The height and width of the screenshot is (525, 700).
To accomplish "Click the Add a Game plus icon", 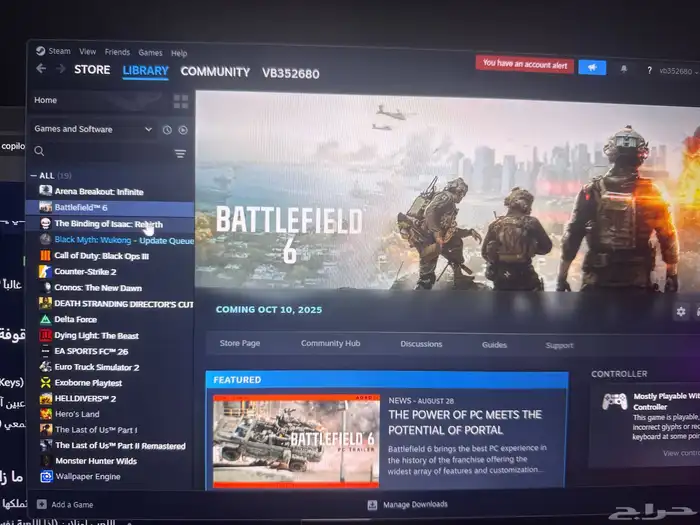I will [41, 504].
